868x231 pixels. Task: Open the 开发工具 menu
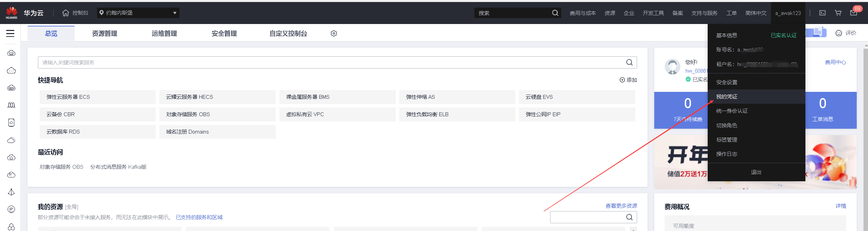[x=653, y=13]
